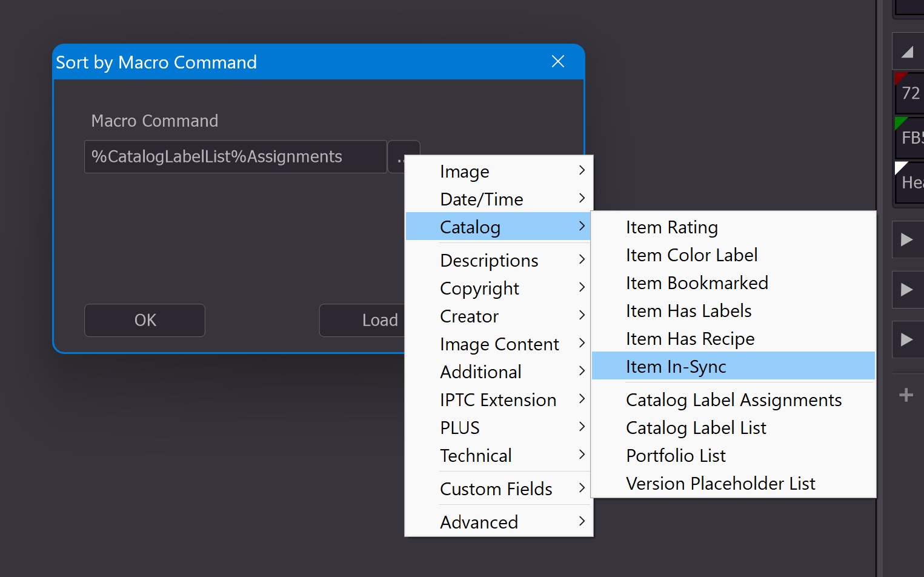Select the panel item labeled FB5

pos(910,138)
